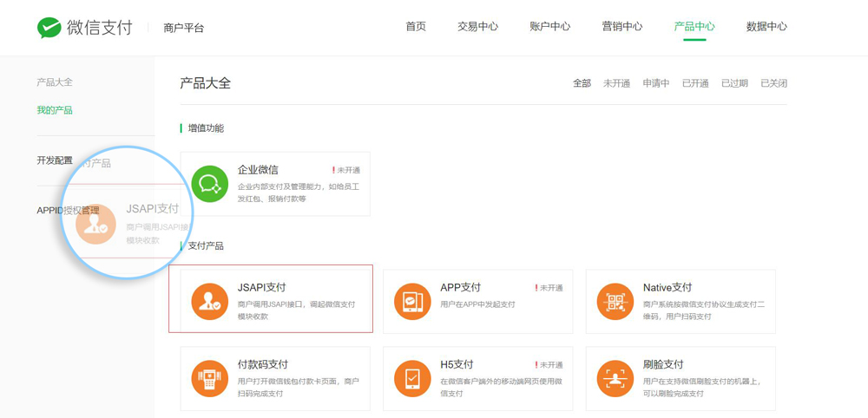This screenshot has height=418, width=868.
Task: Go to 账户中心 in top navigation
Action: pos(549,27)
